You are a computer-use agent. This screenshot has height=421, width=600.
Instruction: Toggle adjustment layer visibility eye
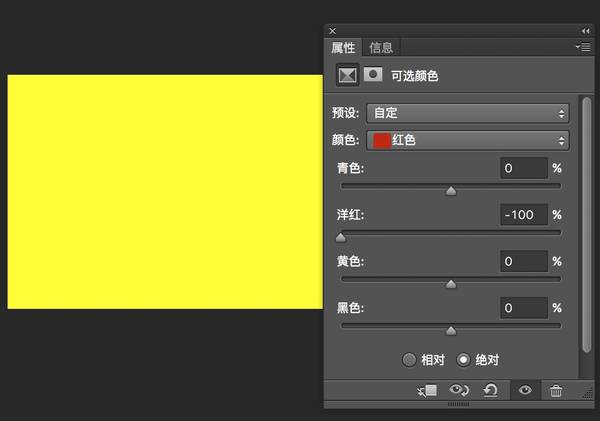pyautogui.click(x=525, y=390)
